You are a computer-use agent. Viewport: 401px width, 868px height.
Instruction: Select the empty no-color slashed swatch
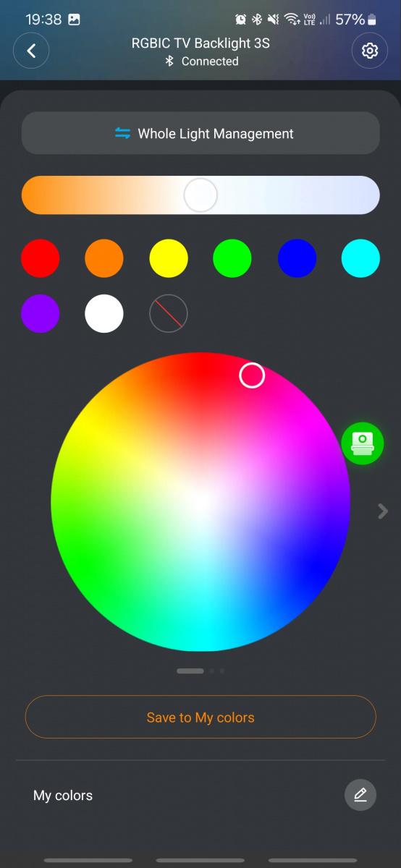coord(169,313)
